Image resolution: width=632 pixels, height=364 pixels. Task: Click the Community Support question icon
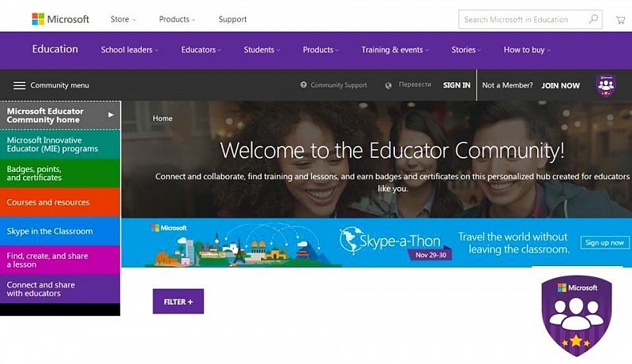tap(303, 85)
